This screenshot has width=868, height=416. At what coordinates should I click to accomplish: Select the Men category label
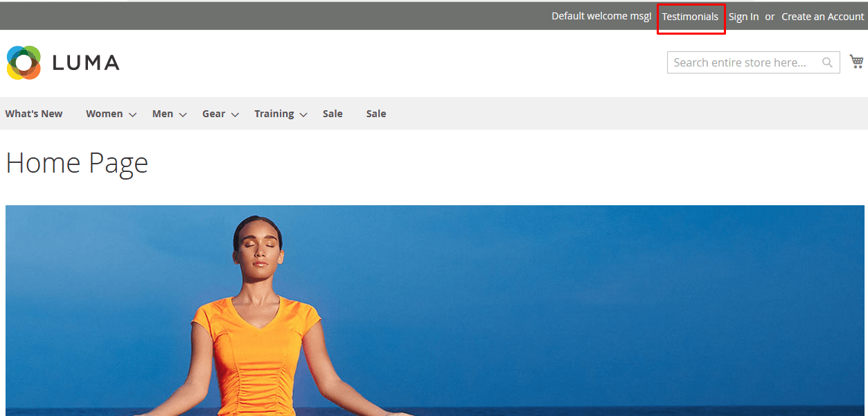[x=163, y=114]
